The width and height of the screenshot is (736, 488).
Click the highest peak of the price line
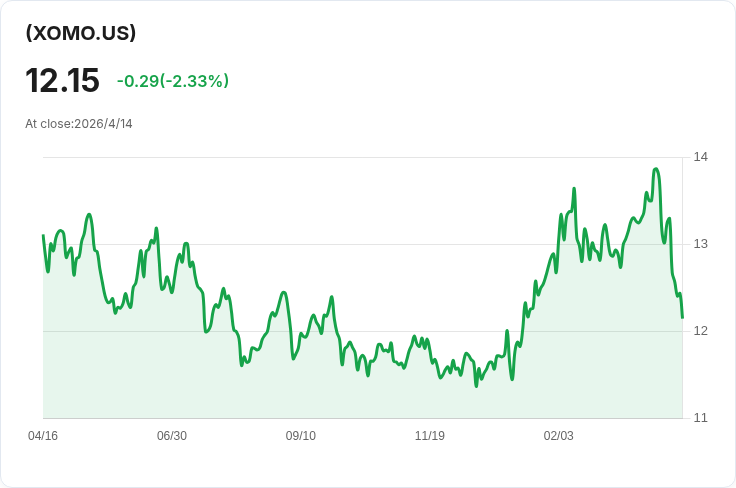pyautogui.click(x=655, y=169)
